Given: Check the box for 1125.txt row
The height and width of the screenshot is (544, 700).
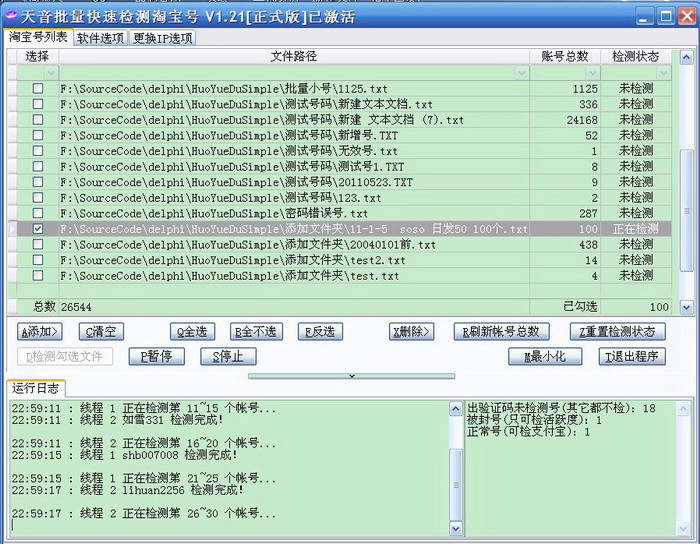Looking at the screenshot, I should coord(38,89).
